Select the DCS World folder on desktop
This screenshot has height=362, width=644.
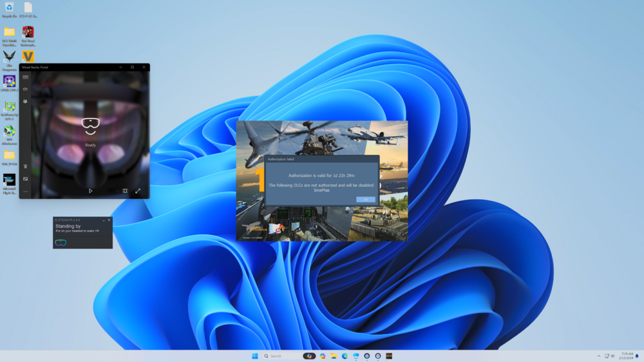coord(9,37)
